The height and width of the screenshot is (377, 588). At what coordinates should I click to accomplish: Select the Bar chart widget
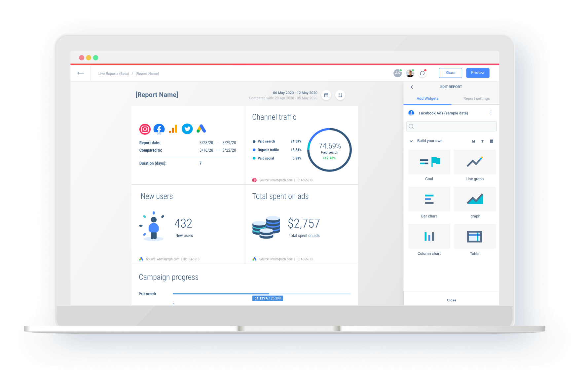pos(429,199)
